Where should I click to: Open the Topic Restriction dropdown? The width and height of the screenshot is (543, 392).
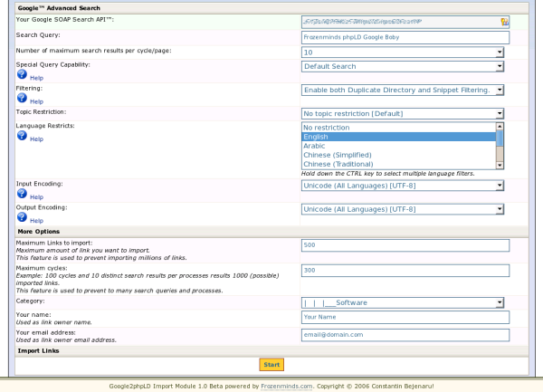coord(403,113)
